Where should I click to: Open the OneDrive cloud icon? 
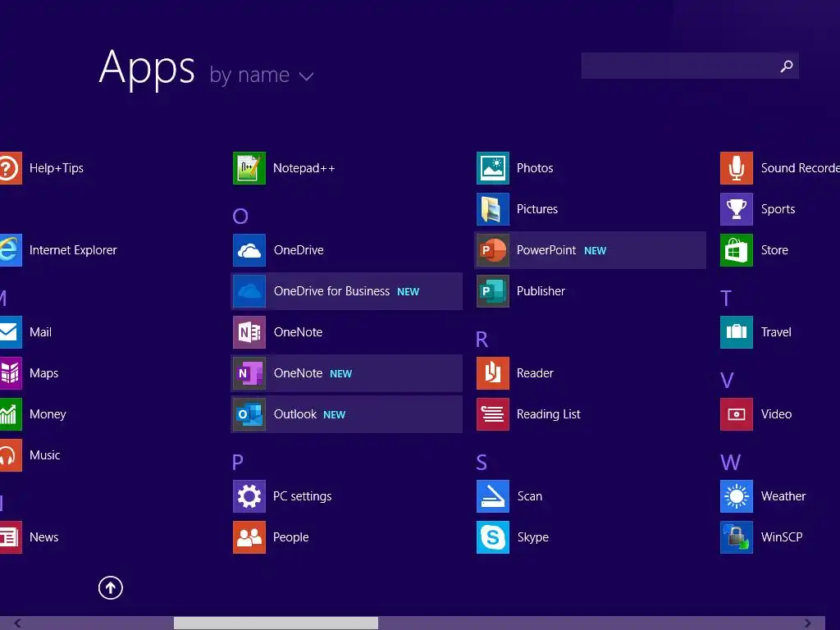pyautogui.click(x=249, y=250)
